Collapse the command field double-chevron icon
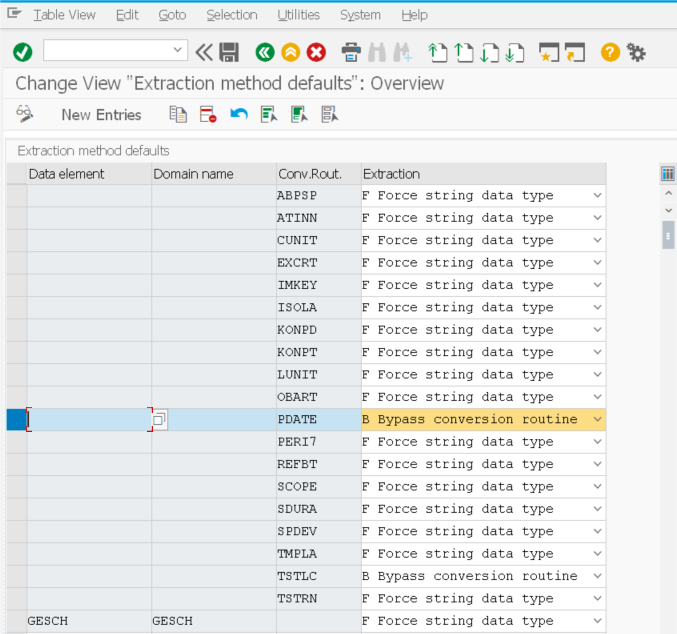The image size is (677, 634). (x=204, y=53)
